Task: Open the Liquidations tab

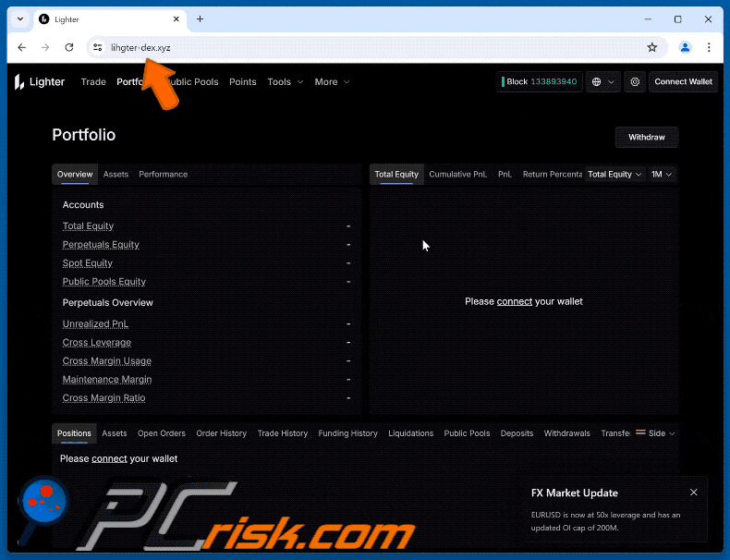Action: click(410, 433)
